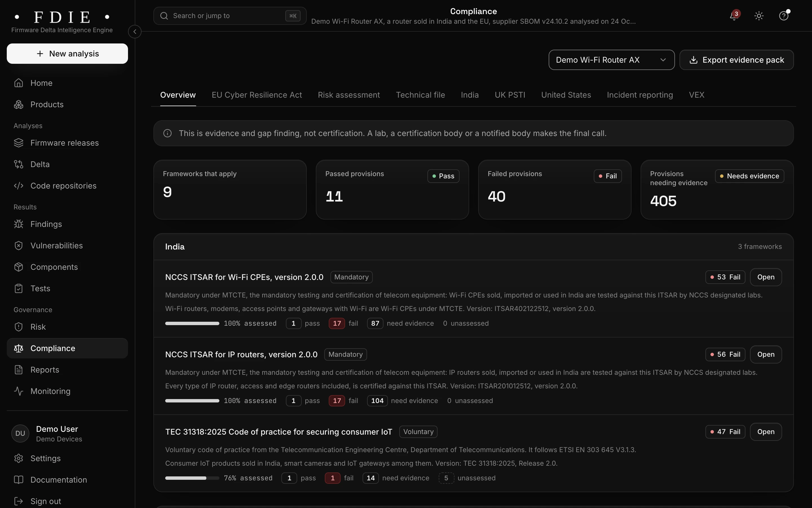Click Export evidence pack button

tap(736, 60)
